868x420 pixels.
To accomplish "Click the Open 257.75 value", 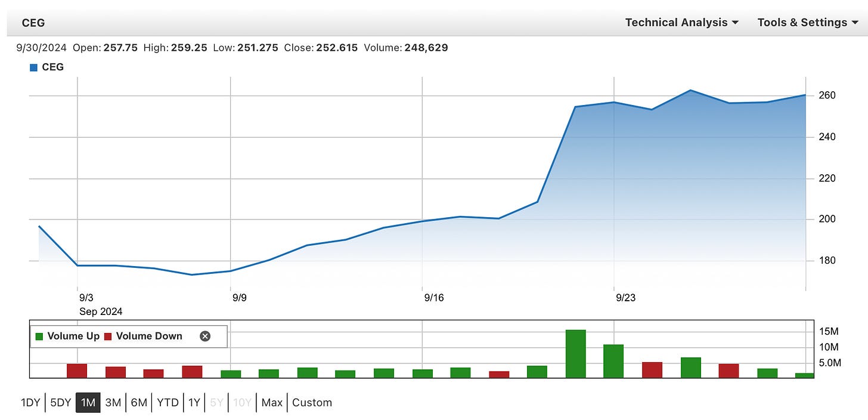I will click(x=121, y=48).
